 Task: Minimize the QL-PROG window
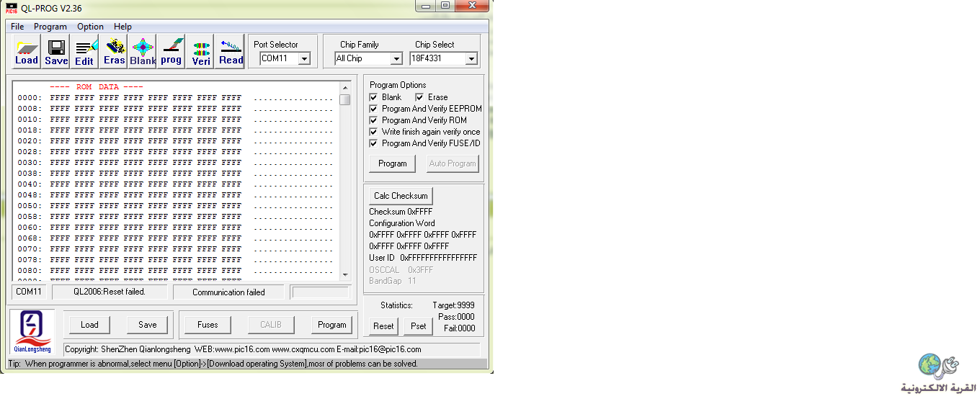[426, 6]
